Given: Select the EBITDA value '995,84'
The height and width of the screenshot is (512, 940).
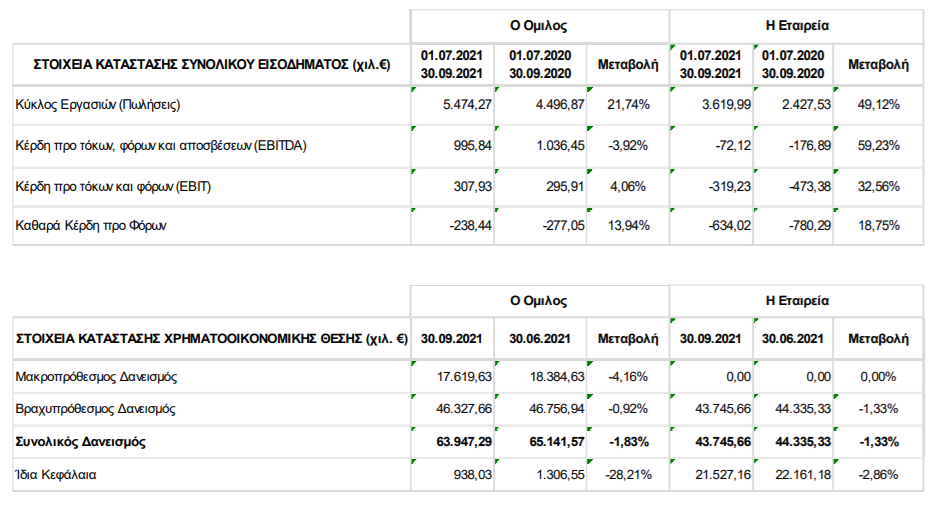Looking at the screenshot, I should coord(472,146).
